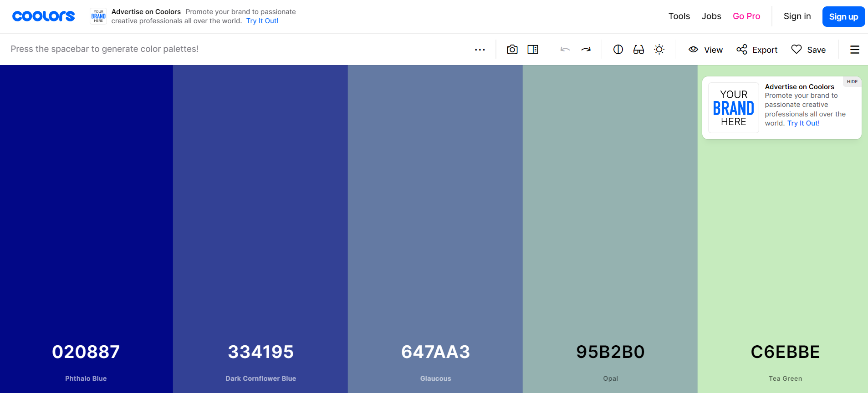
Task: Open the Tools menu
Action: click(679, 16)
